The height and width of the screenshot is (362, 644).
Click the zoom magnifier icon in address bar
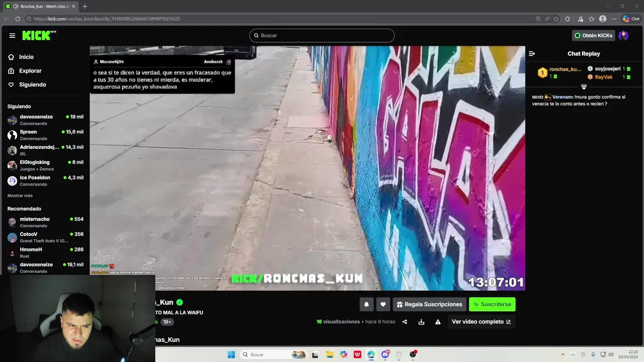point(538,19)
